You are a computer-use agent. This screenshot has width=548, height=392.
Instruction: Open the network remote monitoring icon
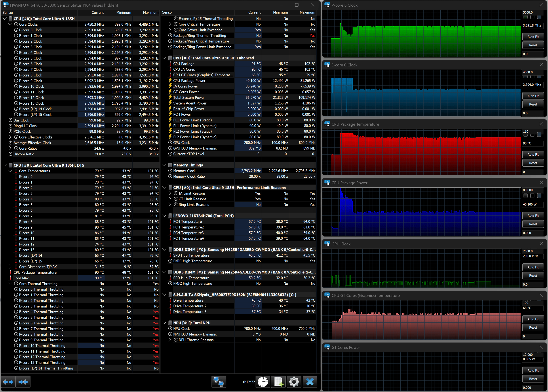(x=219, y=382)
